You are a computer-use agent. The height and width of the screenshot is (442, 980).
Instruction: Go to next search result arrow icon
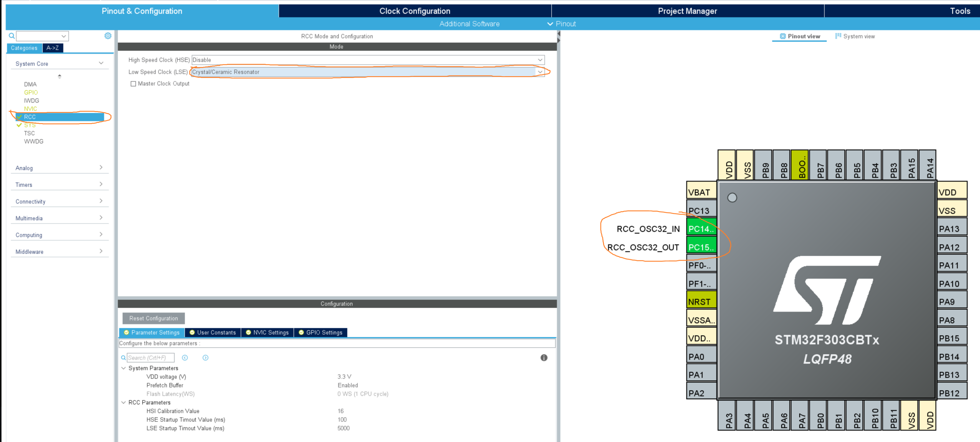point(205,358)
